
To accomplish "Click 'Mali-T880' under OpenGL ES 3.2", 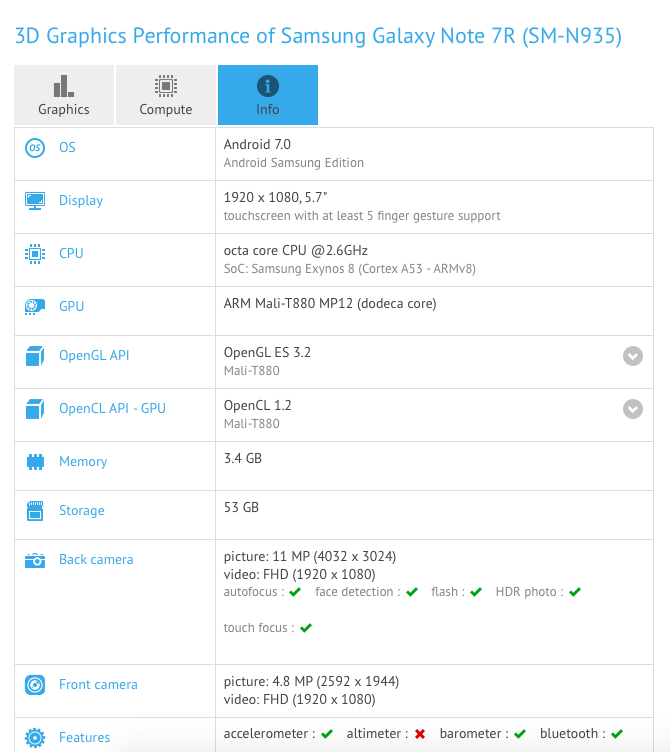I will click(x=252, y=371).
